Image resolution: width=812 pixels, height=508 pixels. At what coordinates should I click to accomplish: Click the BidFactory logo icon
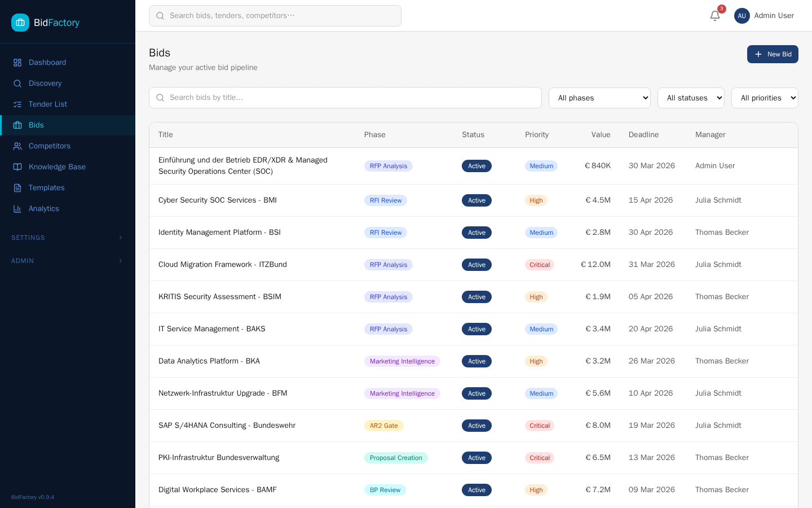point(20,23)
